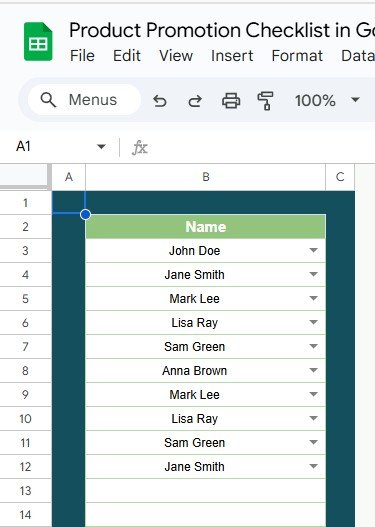Image resolution: width=375 pixels, height=527 pixels.
Task: Select the Paint format roller icon
Action: click(265, 101)
